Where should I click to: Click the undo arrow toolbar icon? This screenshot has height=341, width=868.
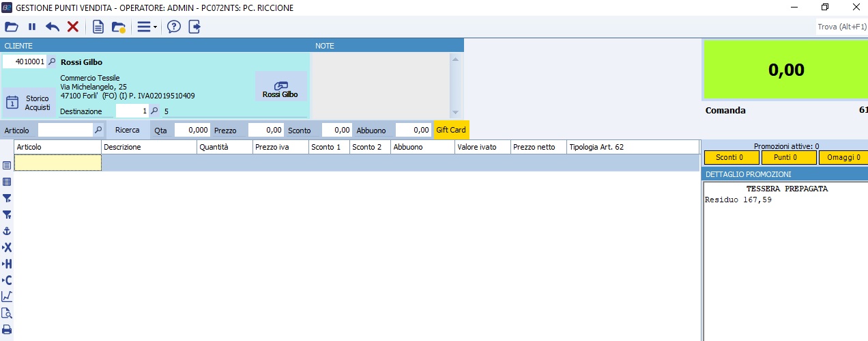pos(53,27)
